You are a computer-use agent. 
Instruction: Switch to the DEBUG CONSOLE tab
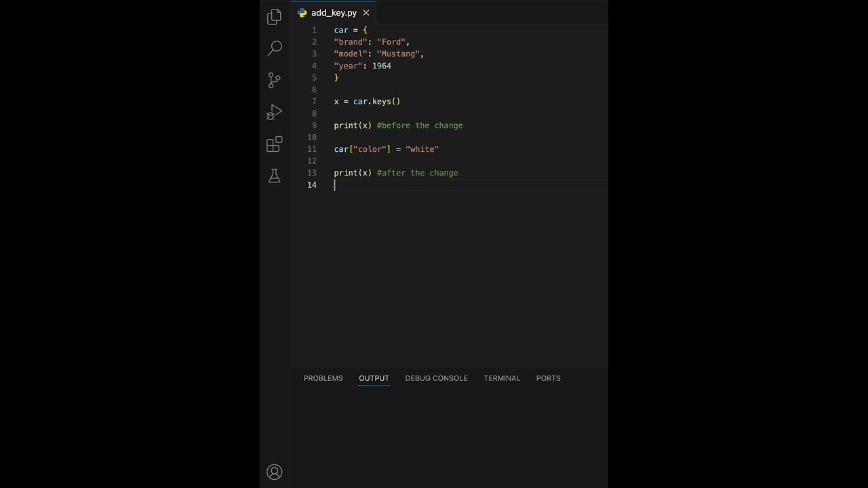436,378
